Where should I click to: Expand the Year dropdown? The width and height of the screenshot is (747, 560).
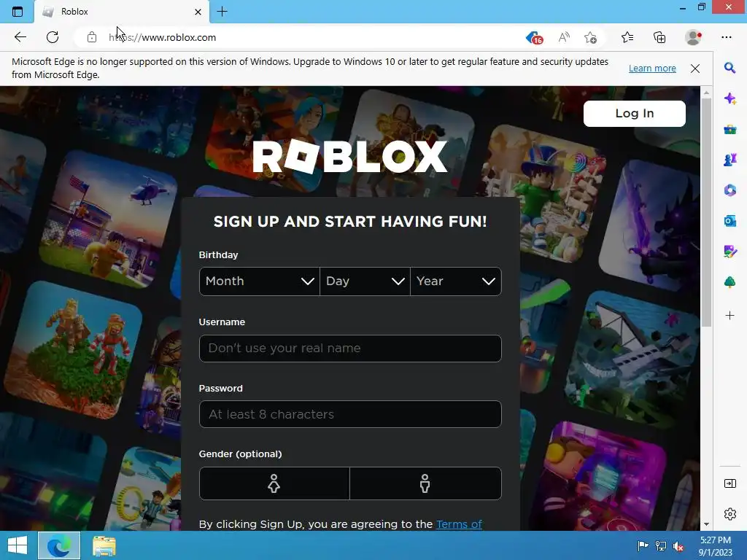pos(456,281)
